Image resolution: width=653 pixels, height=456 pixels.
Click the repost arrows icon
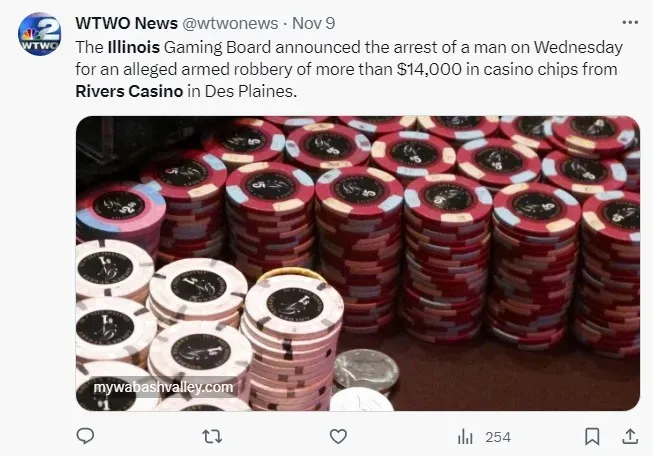(x=212, y=436)
